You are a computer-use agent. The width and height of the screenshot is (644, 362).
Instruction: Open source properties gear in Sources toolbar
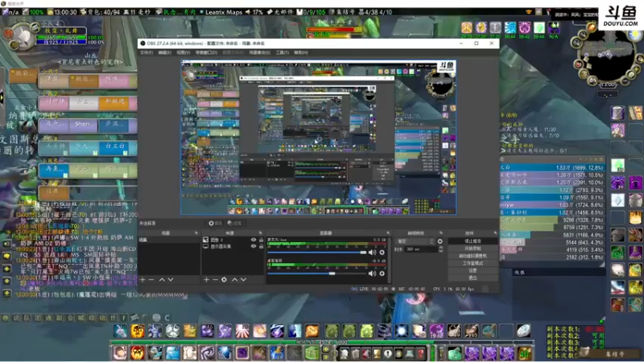[224, 279]
